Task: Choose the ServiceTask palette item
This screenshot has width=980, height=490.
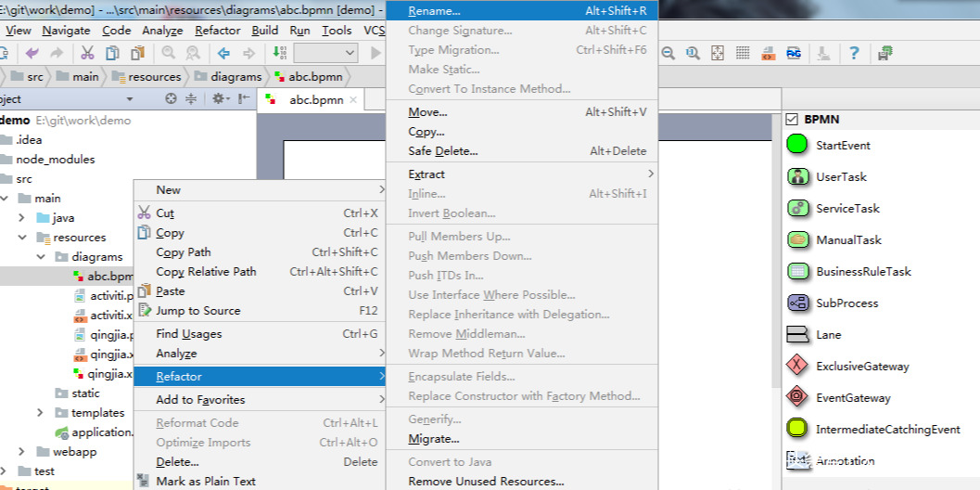Action: coord(797,209)
